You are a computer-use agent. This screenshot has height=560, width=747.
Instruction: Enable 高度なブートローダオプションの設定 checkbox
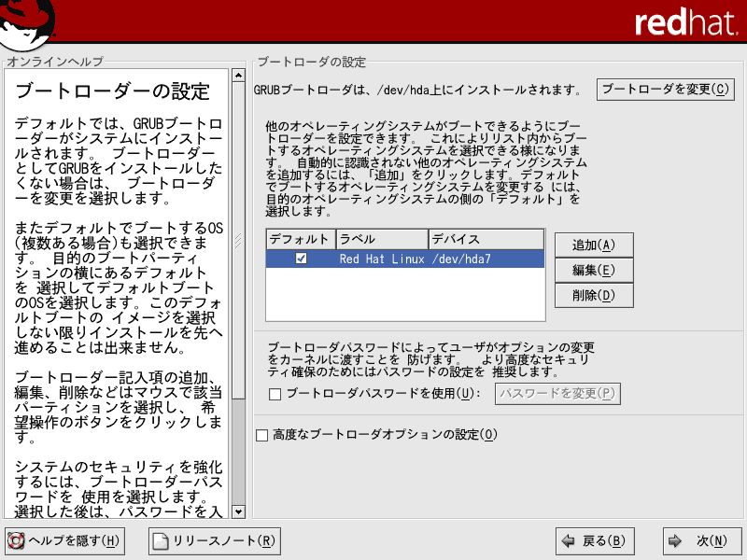point(262,435)
